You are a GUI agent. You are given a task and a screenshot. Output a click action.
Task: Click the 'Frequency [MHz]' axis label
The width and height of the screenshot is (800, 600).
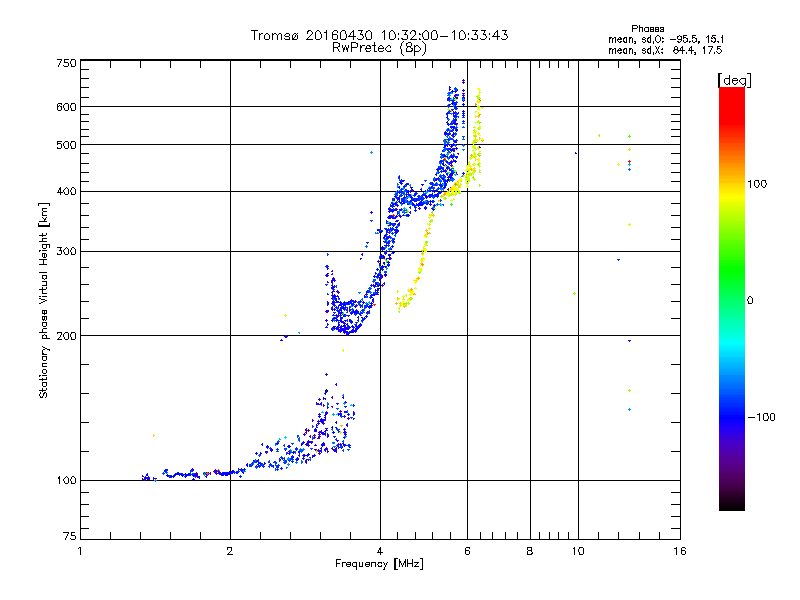[379, 564]
